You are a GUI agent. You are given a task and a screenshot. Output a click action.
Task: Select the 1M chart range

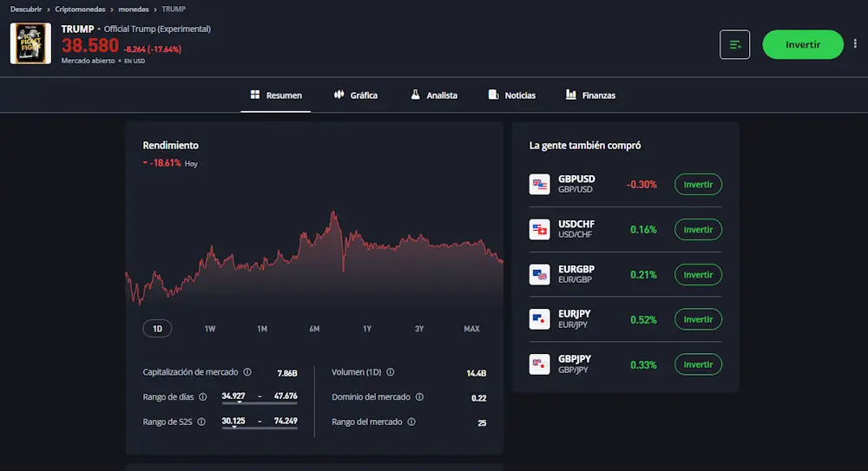[262, 329]
